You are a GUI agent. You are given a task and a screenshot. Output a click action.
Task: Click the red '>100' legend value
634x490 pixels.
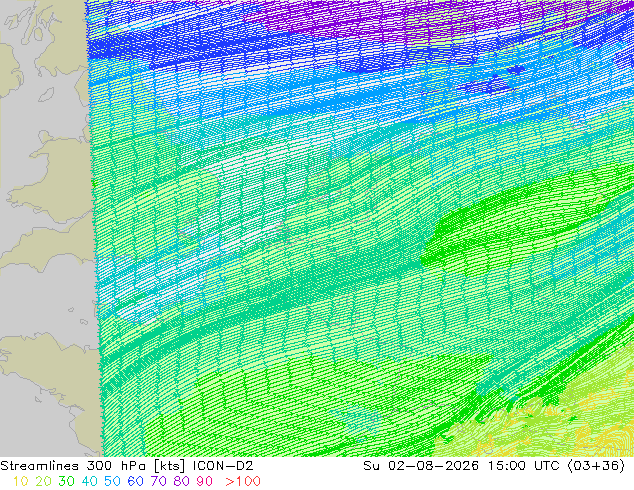(243, 481)
